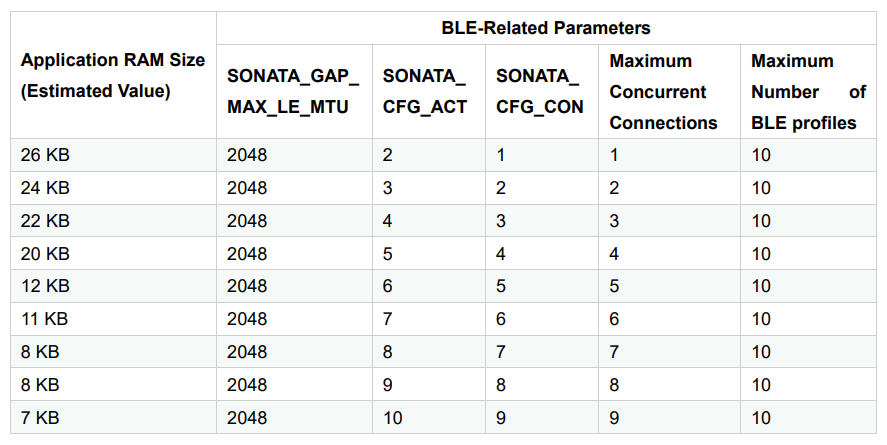Click Maximum Number of BLE profiles header
887x445 pixels.
[x=808, y=91]
